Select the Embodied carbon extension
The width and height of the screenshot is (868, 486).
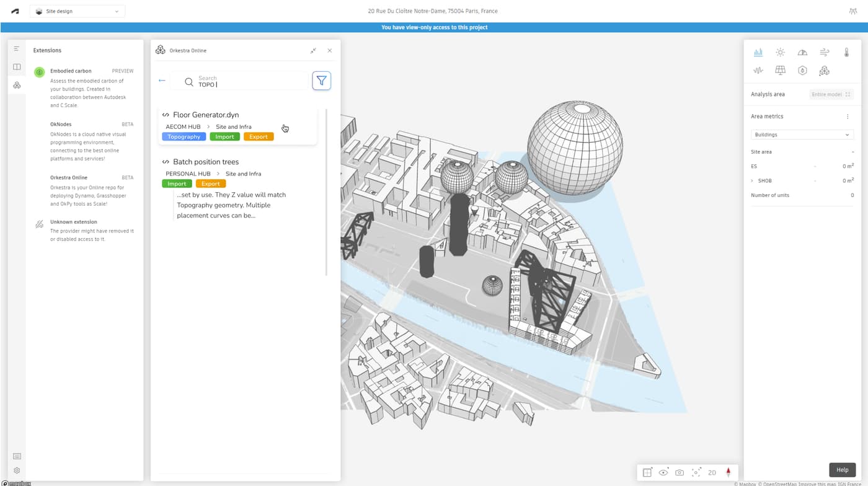tap(71, 71)
